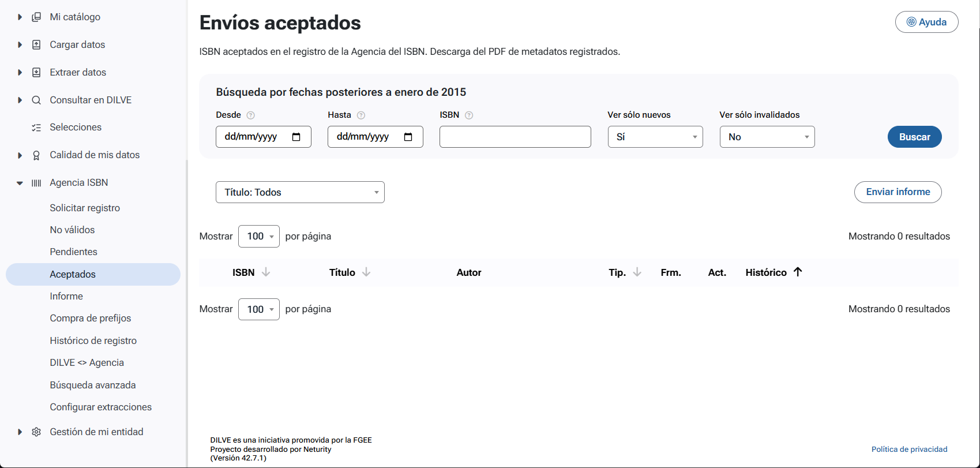This screenshot has width=980, height=468.
Task: Sort by Título column arrow
Action: point(366,272)
